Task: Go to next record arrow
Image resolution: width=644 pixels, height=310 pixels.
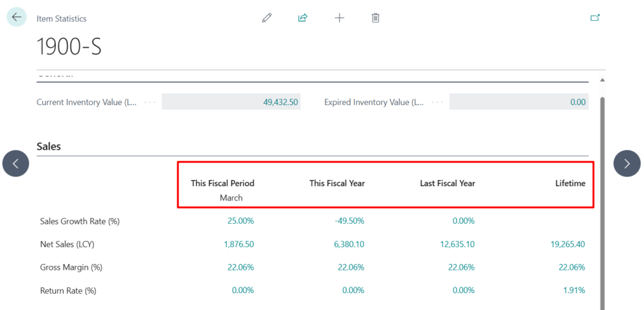Action: (626, 163)
